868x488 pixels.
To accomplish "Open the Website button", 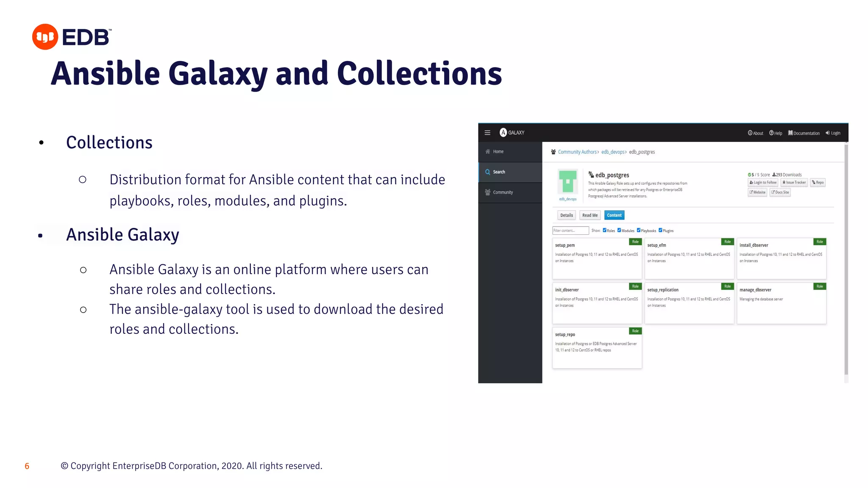I will [757, 192].
